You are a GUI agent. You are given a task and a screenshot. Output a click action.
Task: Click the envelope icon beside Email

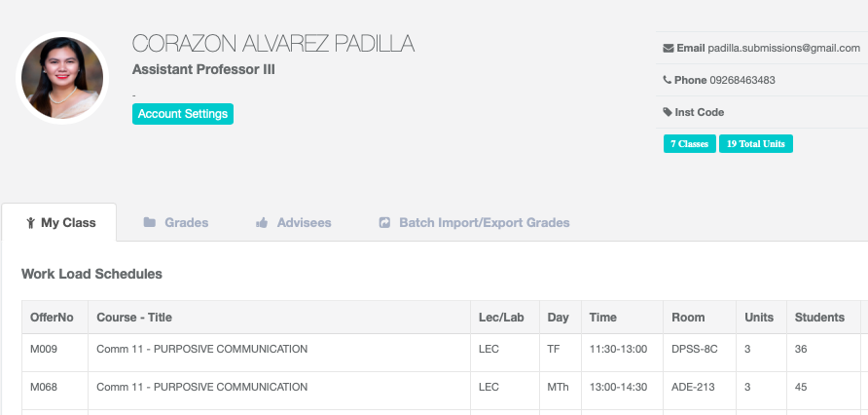(x=668, y=48)
